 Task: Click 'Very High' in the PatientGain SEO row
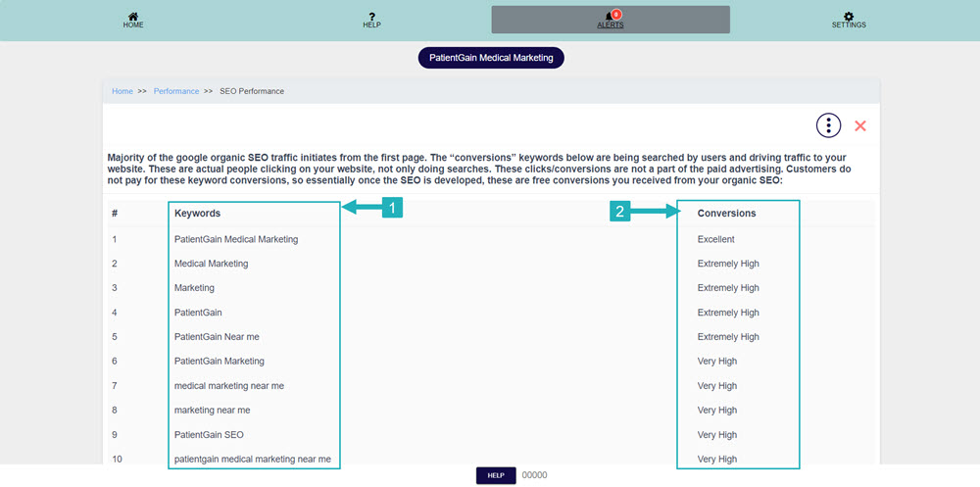[717, 434]
